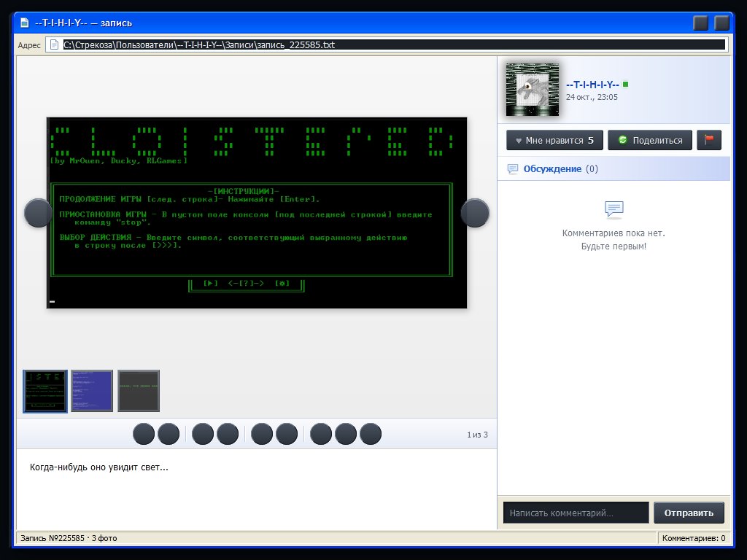
Task: Select the first game screenshot thumbnail
Action: pyautogui.click(x=45, y=391)
